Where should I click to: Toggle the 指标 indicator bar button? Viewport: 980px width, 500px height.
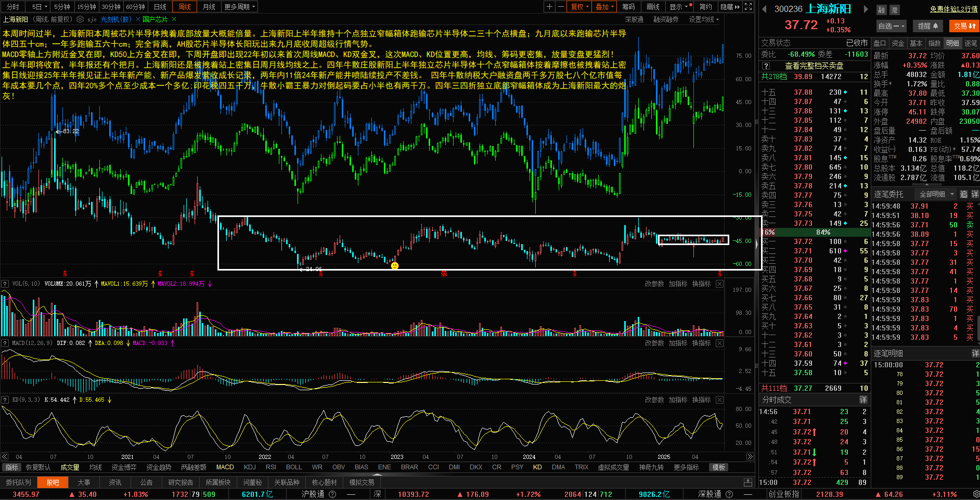tap(11, 467)
